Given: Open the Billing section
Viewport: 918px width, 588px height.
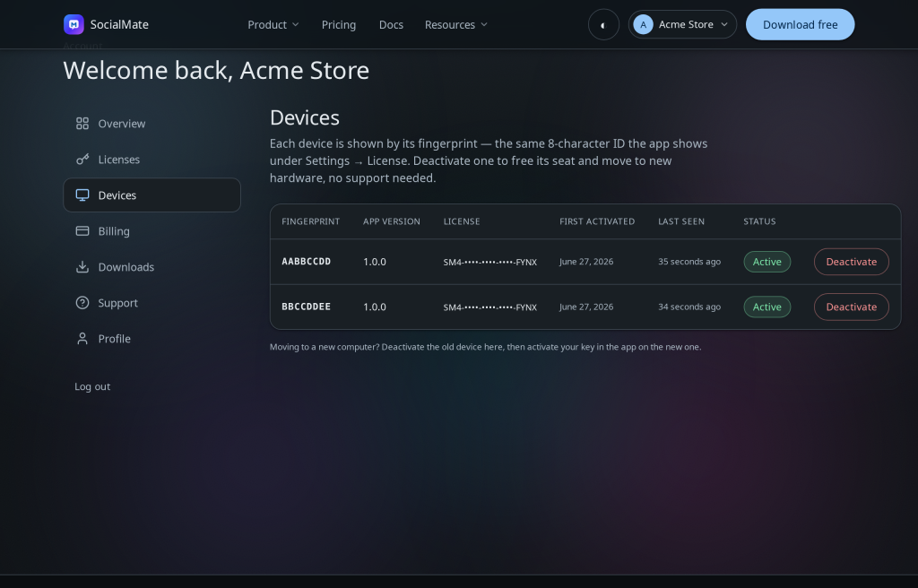Looking at the screenshot, I should [152, 230].
